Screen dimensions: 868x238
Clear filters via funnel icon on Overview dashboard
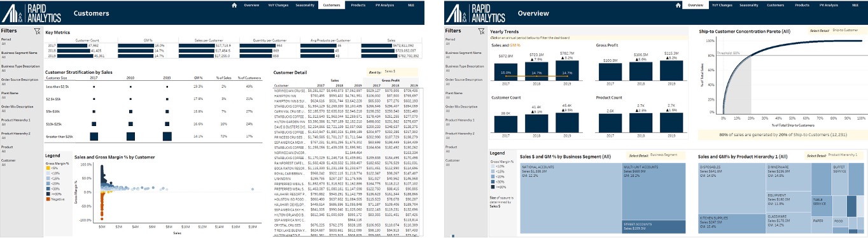coord(481,31)
